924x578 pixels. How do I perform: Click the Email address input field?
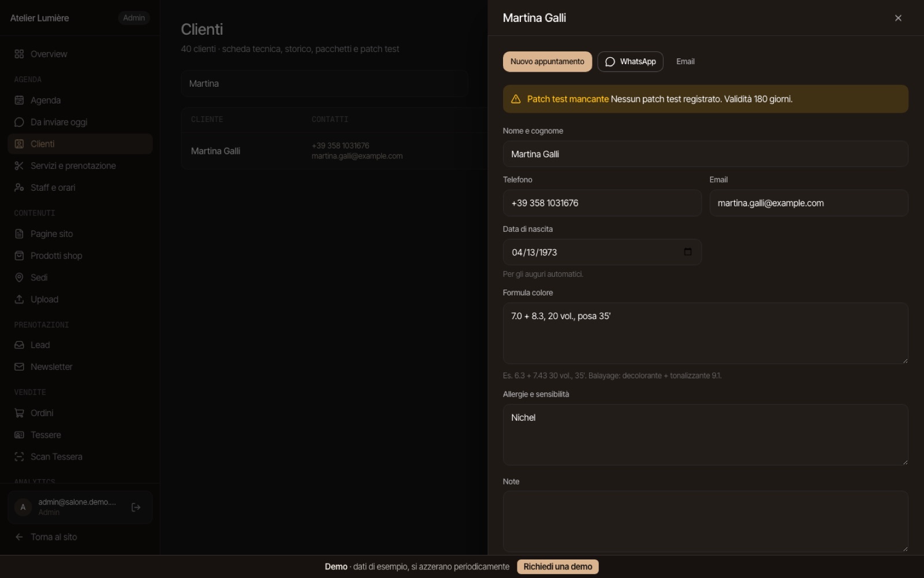click(808, 203)
